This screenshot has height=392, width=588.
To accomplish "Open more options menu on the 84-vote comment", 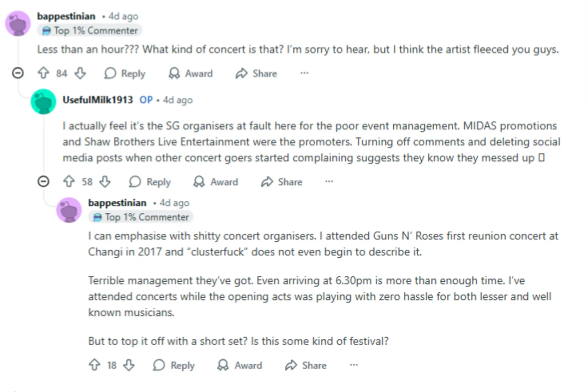I will [304, 73].
